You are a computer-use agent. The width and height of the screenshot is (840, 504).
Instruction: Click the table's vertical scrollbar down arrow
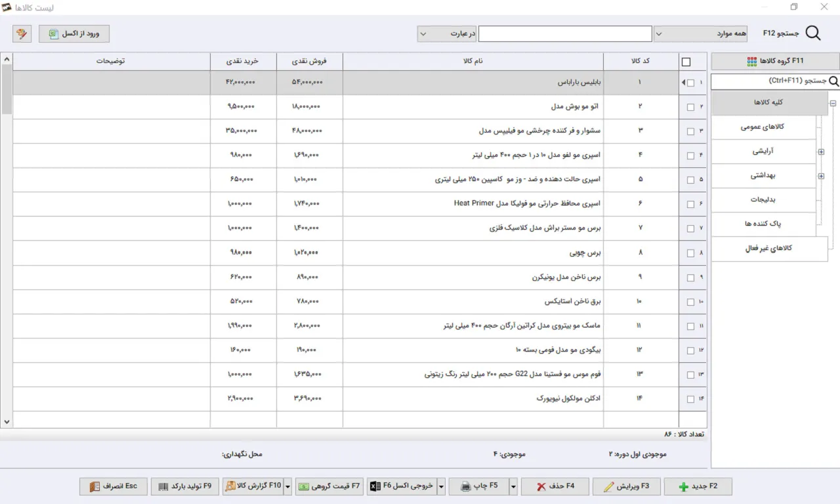tap(7, 422)
